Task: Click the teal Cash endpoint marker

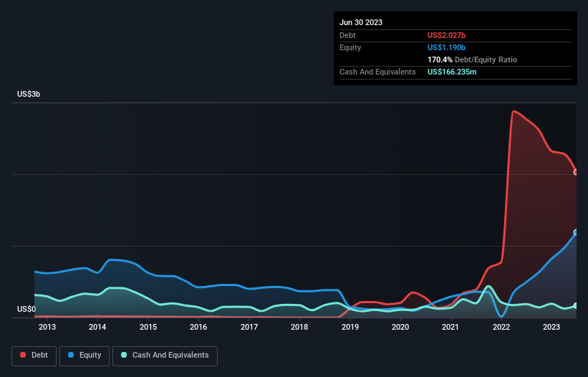Action: (576, 306)
